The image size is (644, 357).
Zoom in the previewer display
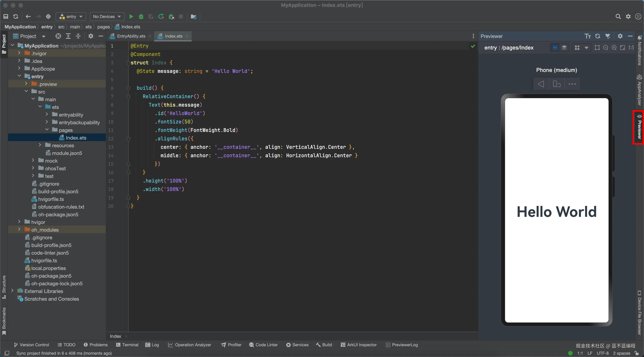pos(614,48)
